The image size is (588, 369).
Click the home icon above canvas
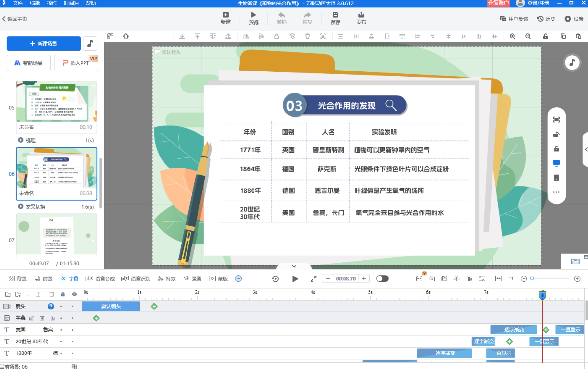point(126,36)
